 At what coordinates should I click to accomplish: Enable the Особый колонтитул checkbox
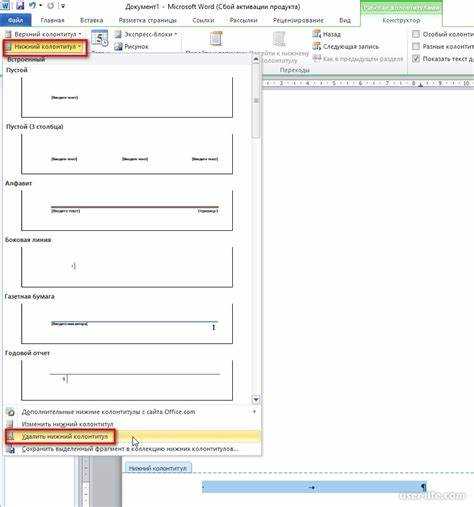pos(416,34)
